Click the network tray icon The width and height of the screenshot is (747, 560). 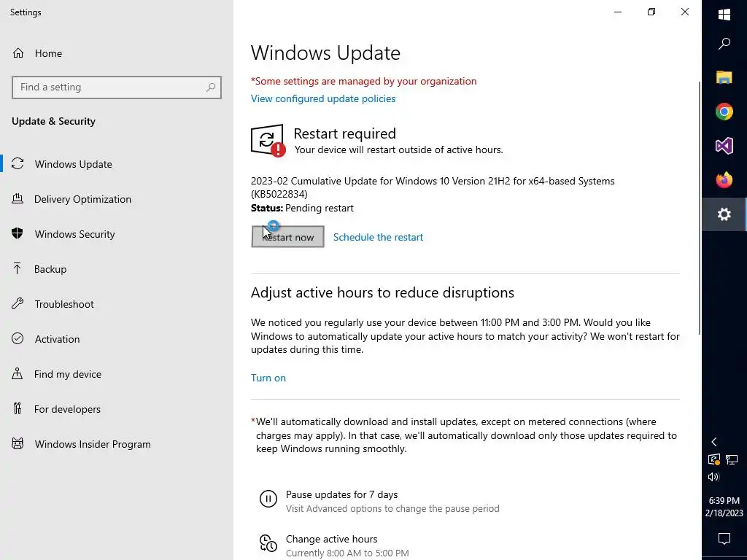732,459
